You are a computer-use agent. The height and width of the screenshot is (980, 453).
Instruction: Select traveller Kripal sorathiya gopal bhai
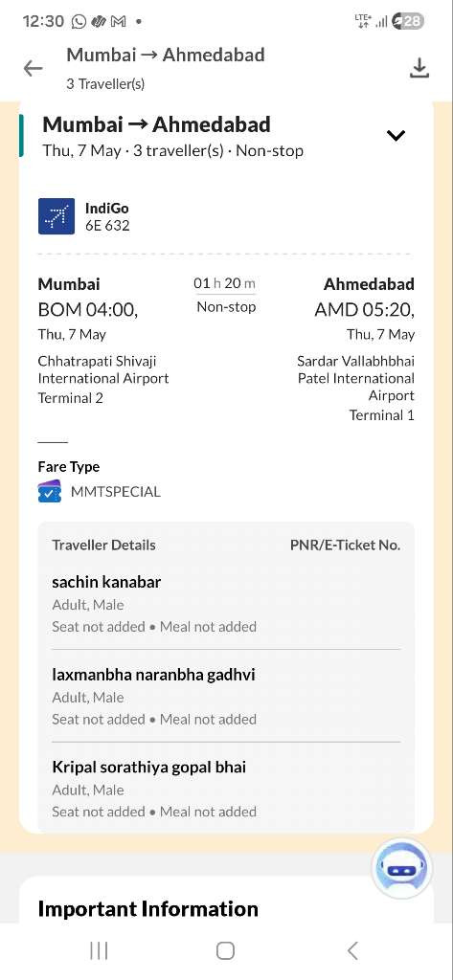[x=226, y=789]
